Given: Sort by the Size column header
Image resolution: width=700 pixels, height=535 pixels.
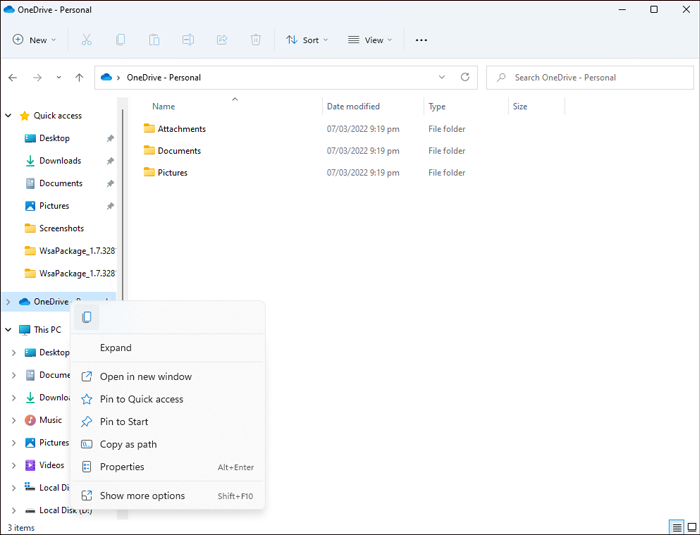Looking at the screenshot, I should tap(520, 106).
